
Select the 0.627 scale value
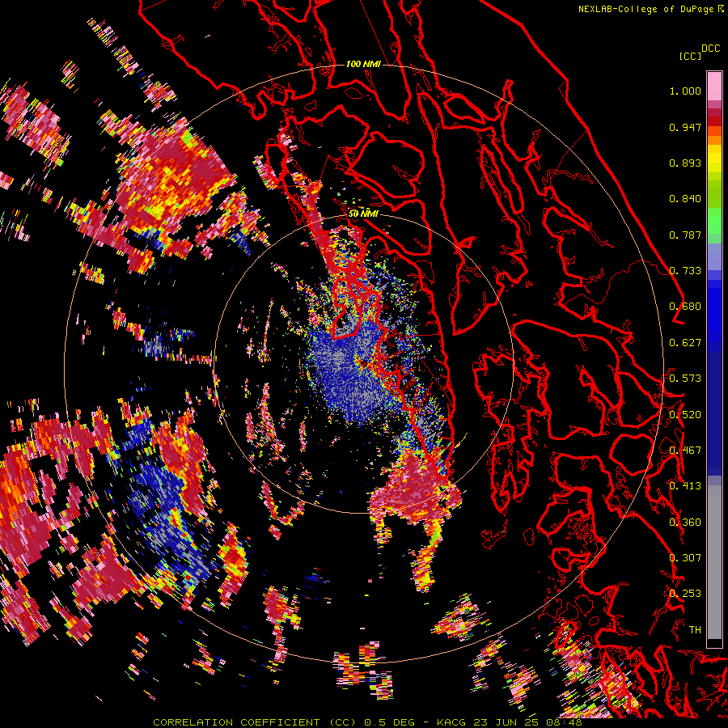(685, 343)
